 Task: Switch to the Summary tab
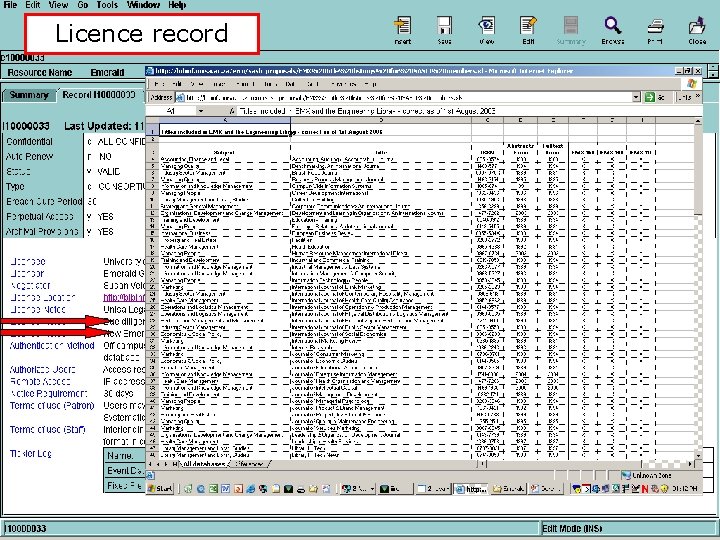point(29,95)
